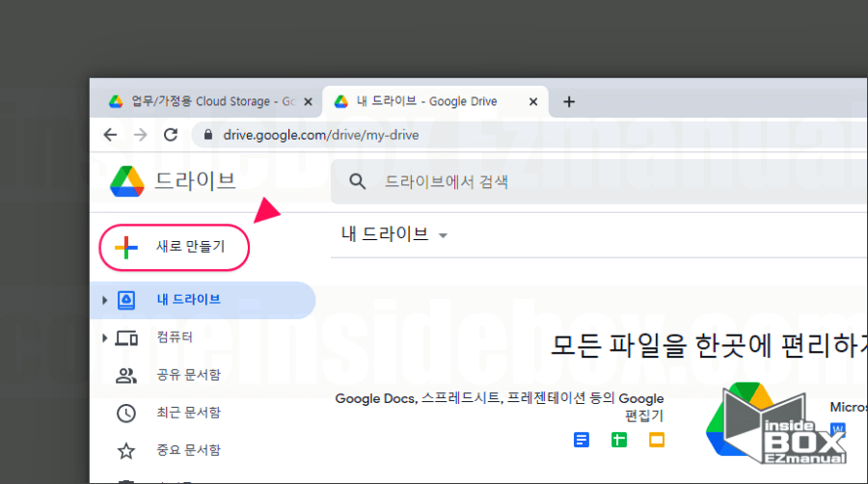Click the search magnifier icon
This screenshot has width=868, height=484.
[x=358, y=181]
